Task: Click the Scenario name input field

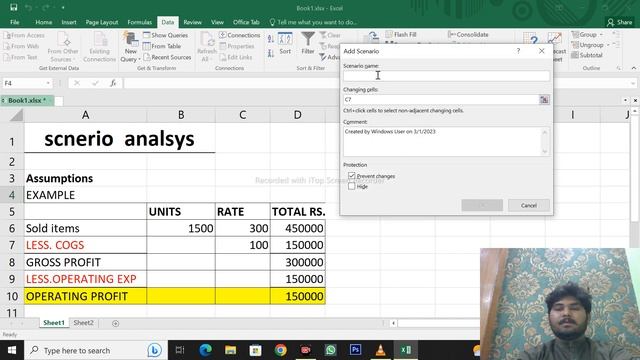Action: [446, 76]
